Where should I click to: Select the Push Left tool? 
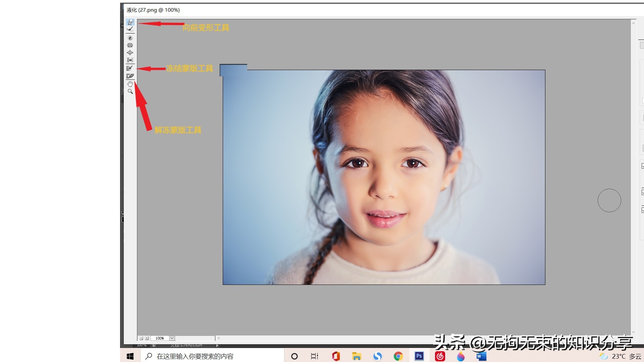point(130,60)
